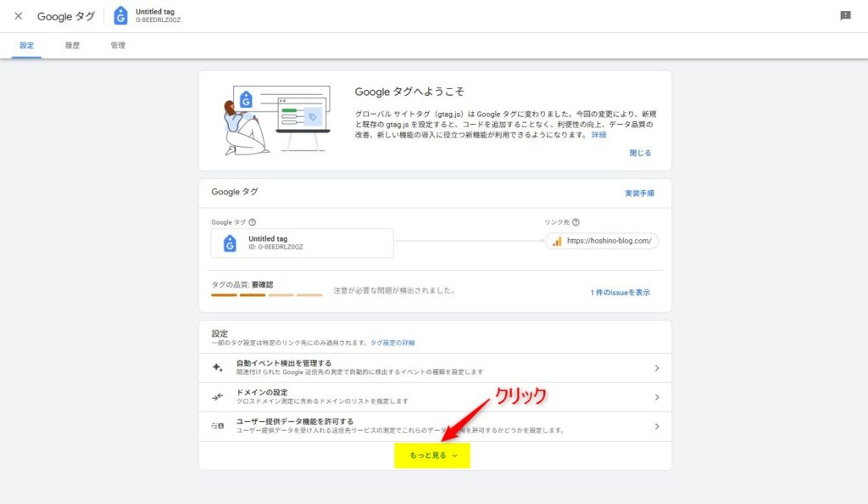868x504 pixels.
Task: Switch to the 管理 tab
Action: tap(118, 45)
